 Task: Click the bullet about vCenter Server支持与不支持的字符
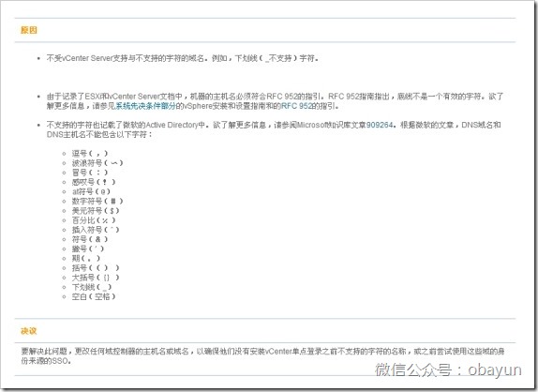click(183, 58)
